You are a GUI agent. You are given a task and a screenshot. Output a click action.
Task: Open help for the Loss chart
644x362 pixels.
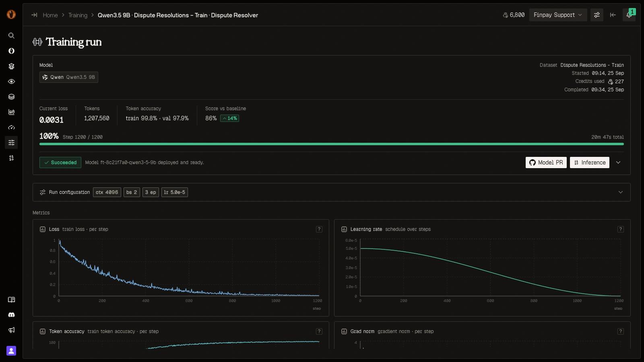(x=319, y=229)
